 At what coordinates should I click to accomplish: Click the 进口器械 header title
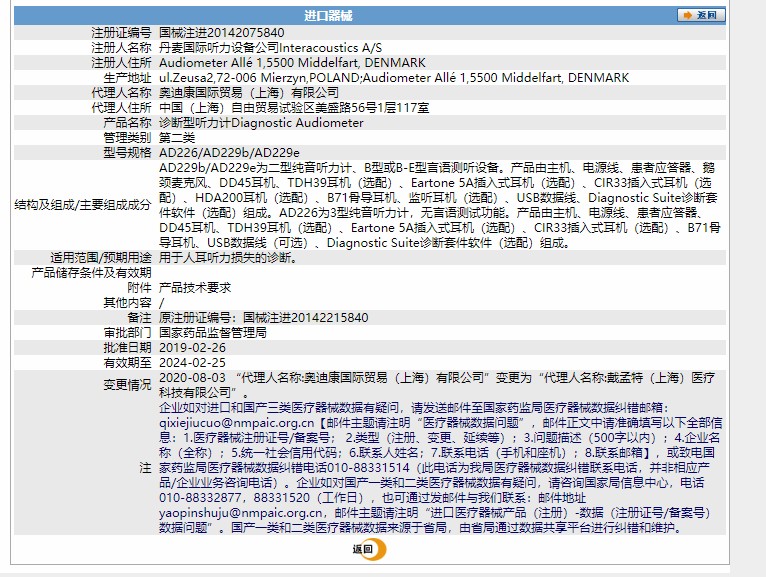point(328,16)
